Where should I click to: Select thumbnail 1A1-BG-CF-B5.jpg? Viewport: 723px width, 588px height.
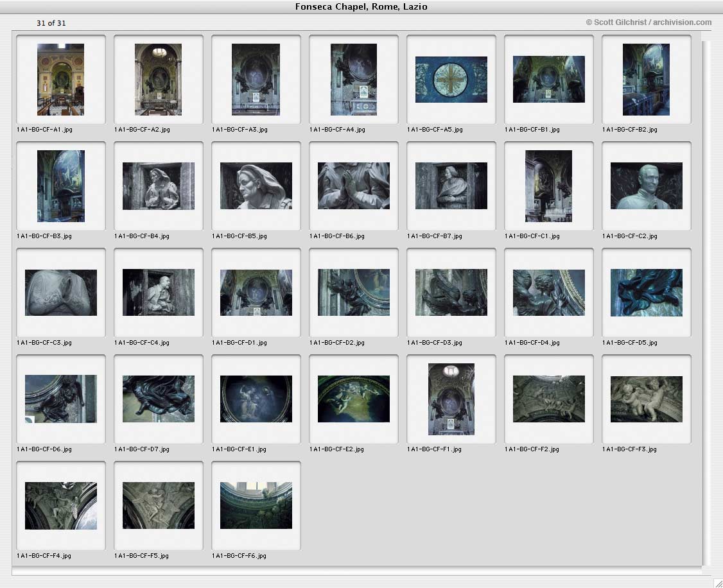[256, 186]
